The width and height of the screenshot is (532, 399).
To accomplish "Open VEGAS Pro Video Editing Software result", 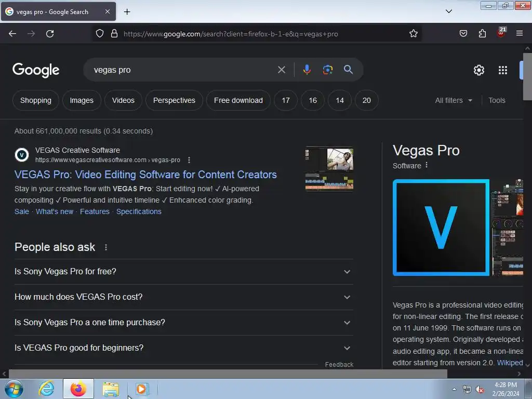I will [145, 175].
